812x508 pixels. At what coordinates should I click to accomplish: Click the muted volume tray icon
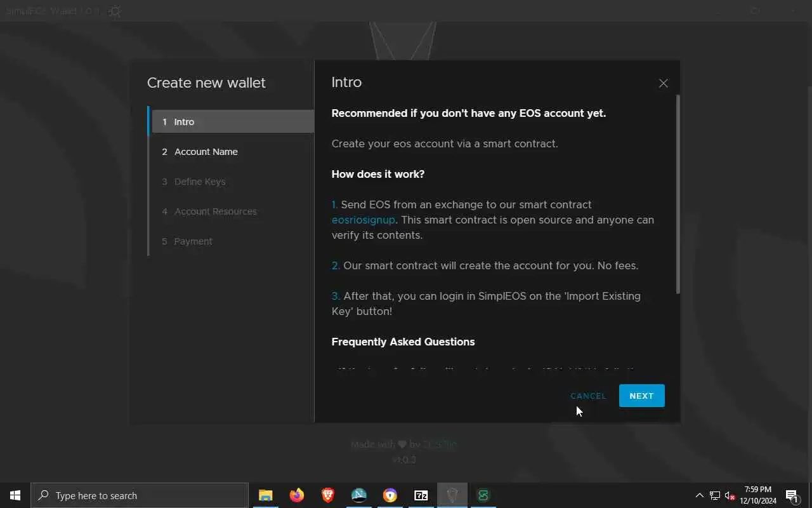click(x=730, y=495)
